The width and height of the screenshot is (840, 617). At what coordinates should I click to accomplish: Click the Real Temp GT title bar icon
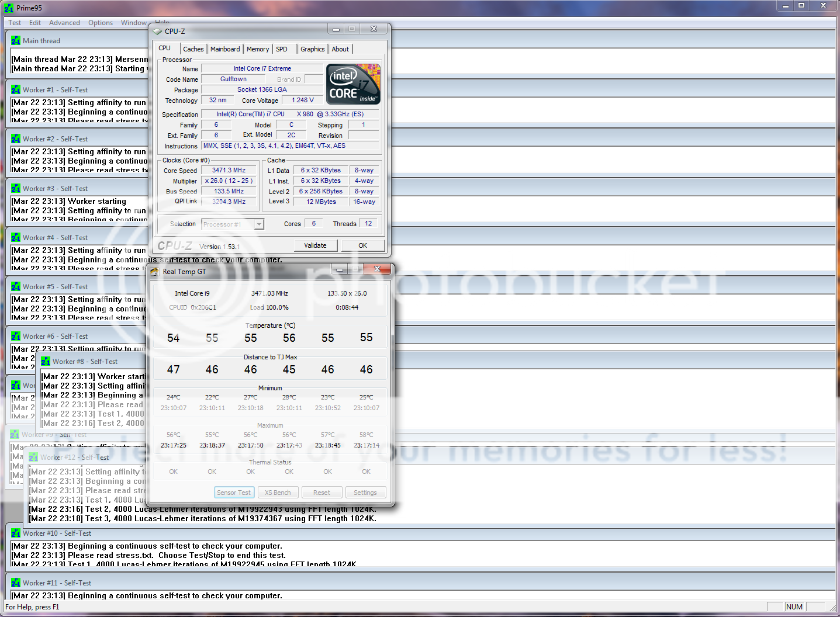coord(155,271)
